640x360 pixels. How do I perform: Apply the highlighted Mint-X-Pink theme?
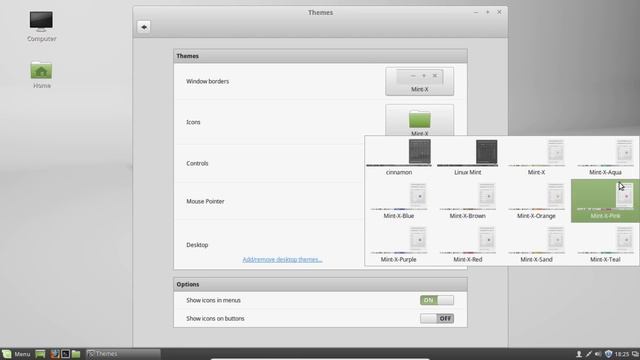pyautogui.click(x=605, y=201)
